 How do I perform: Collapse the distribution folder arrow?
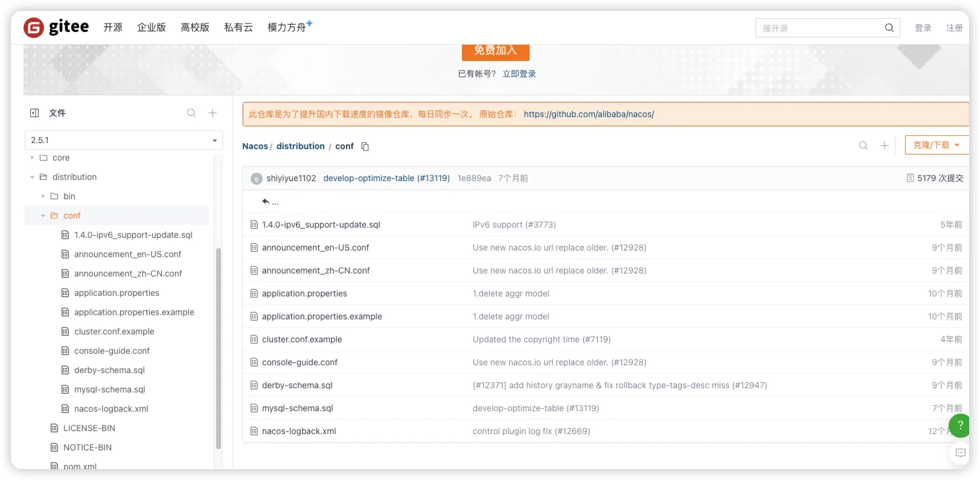click(33, 177)
